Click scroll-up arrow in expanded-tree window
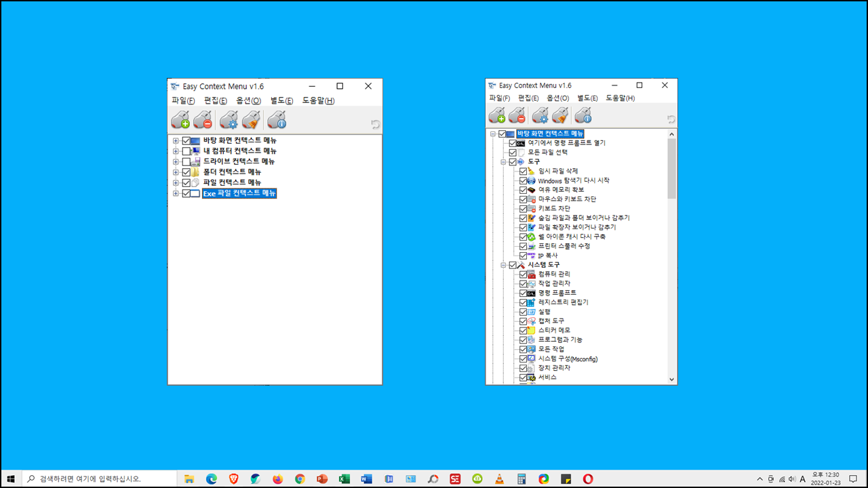This screenshot has width=868, height=488. pyautogui.click(x=672, y=134)
